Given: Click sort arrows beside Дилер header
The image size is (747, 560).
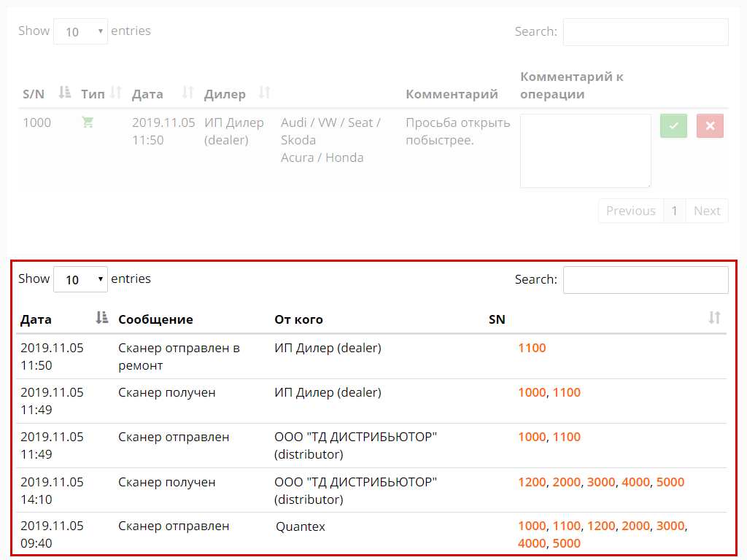Looking at the screenshot, I should (265, 93).
